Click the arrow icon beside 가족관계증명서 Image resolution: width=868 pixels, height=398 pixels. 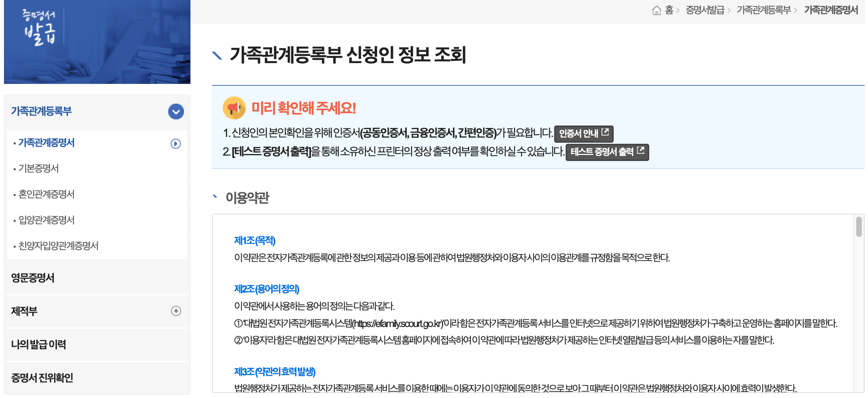[175, 144]
